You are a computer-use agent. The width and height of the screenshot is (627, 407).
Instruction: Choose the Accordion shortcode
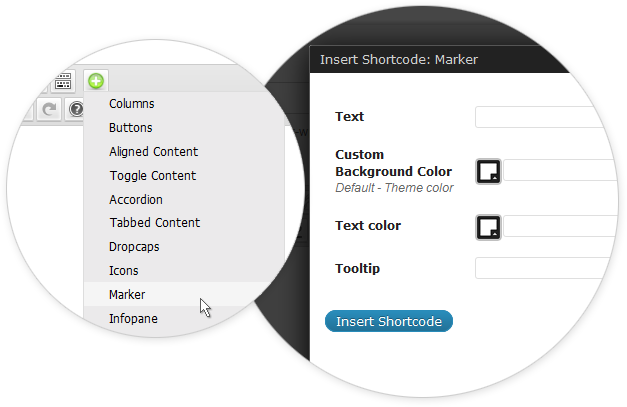[136, 200]
